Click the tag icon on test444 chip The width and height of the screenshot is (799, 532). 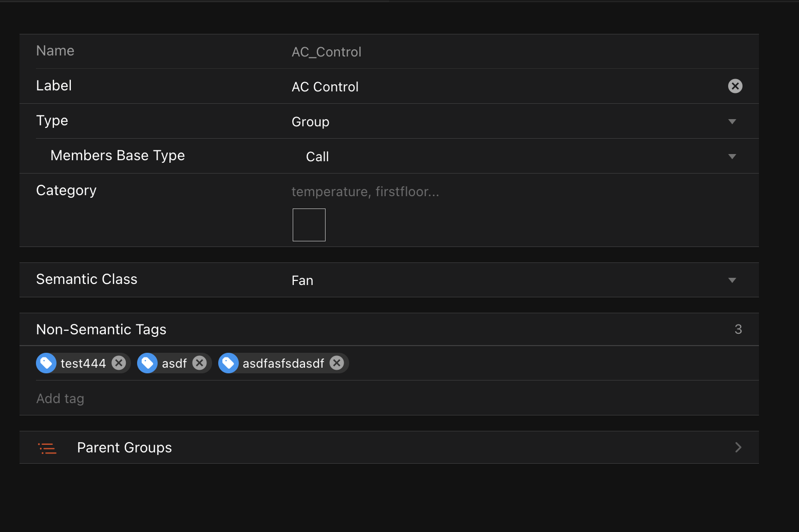(x=46, y=363)
